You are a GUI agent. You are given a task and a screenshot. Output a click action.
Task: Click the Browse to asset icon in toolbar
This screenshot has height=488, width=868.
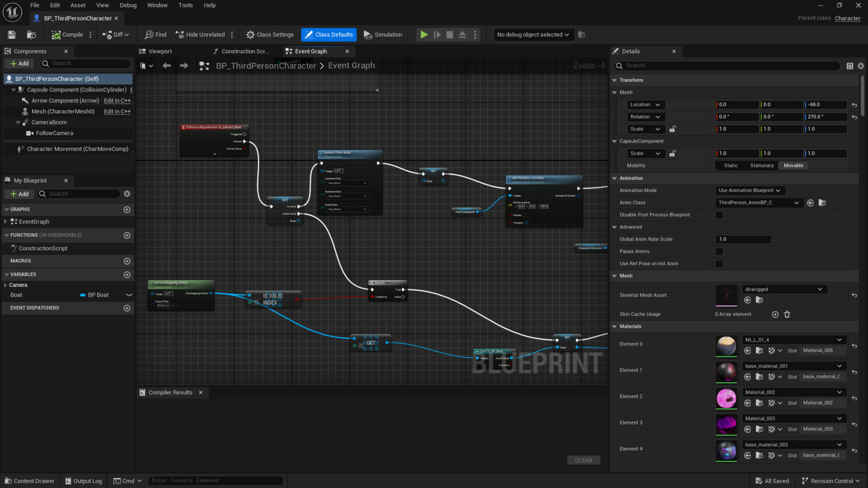pos(31,35)
